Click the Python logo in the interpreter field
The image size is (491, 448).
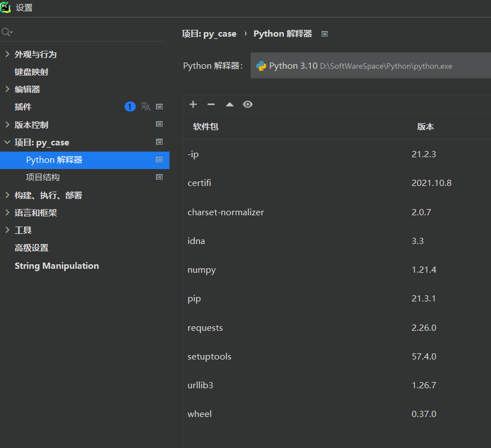click(x=261, y=65)
